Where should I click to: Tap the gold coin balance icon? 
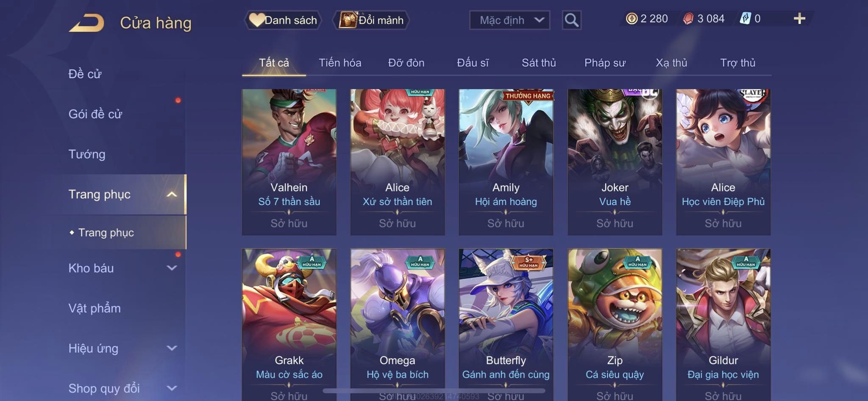click(632, 19)
